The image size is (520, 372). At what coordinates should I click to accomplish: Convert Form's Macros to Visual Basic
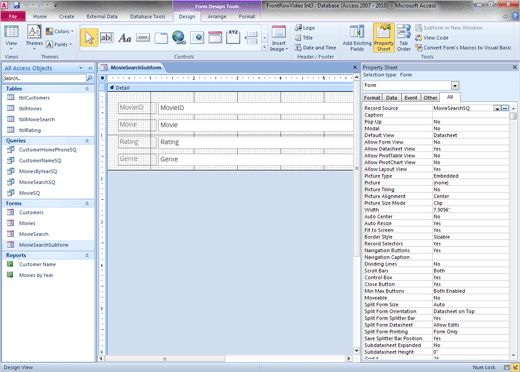pyautogui.click(x=463, y=48)
